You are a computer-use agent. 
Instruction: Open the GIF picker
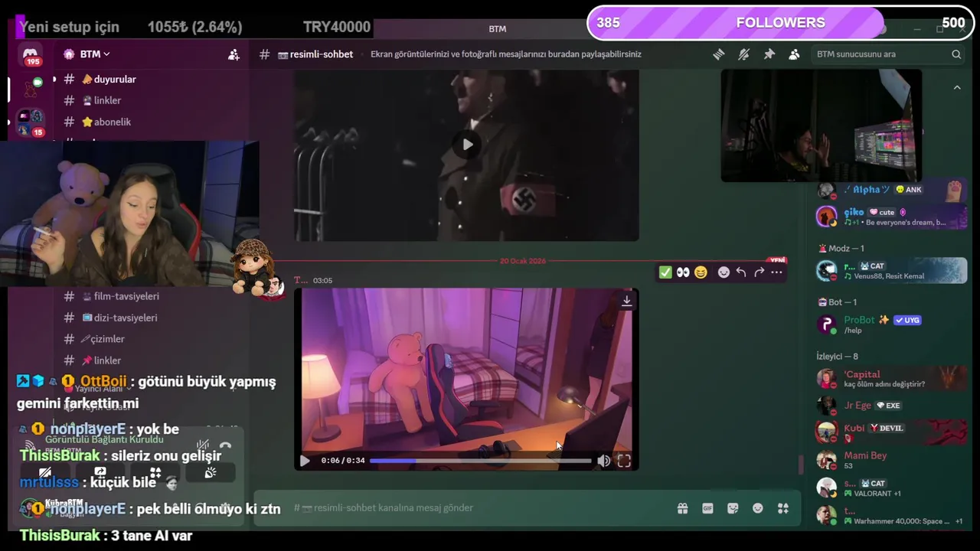pyautogui.click(x=707, y=508)
